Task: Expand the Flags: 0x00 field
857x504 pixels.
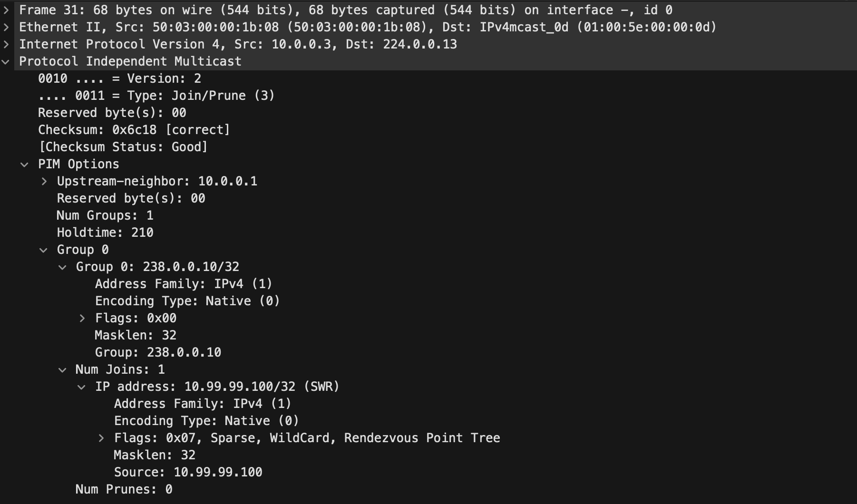Action: click(82, 318)
